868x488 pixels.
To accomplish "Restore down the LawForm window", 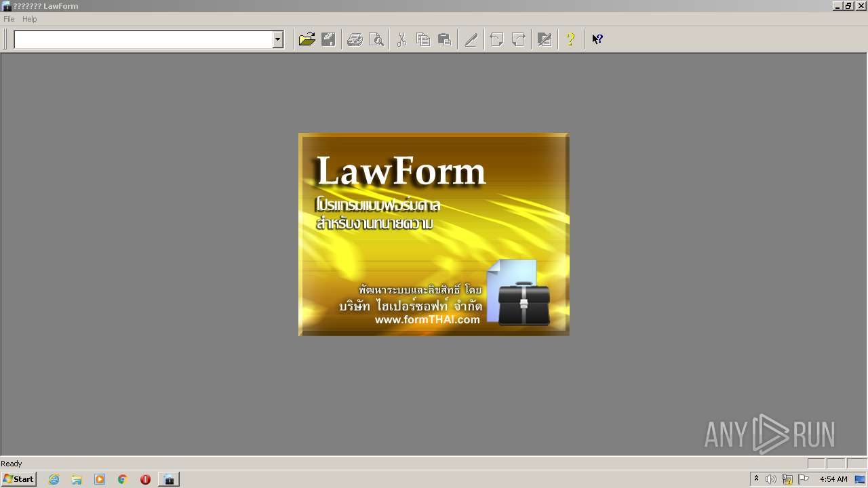I will tap(848, 5).
